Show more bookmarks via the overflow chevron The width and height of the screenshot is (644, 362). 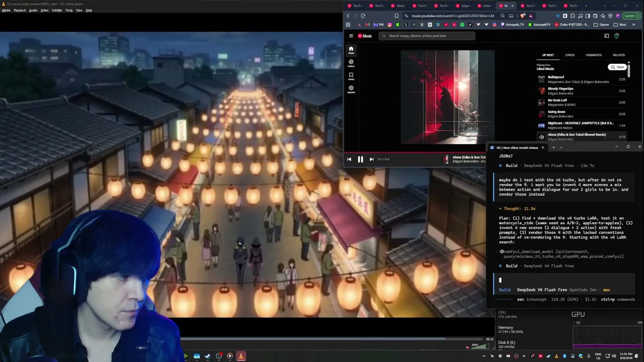(x=633, y=25)
